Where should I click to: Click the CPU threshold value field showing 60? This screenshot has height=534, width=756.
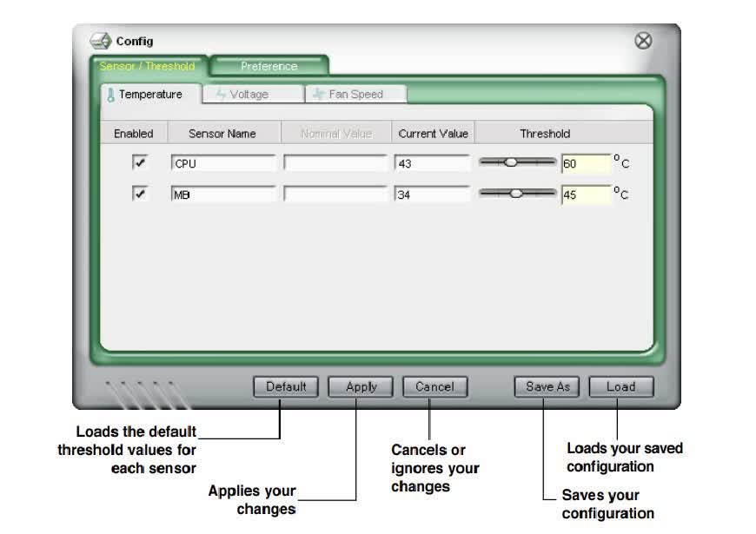587,164
